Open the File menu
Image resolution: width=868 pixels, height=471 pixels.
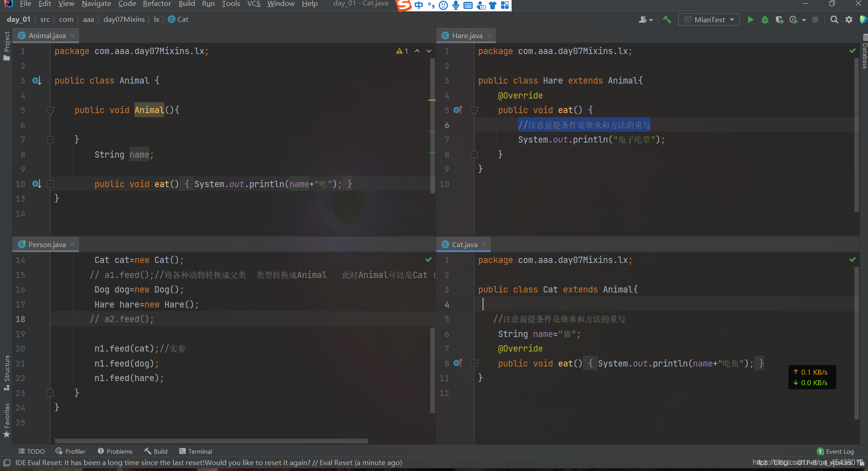25,4
